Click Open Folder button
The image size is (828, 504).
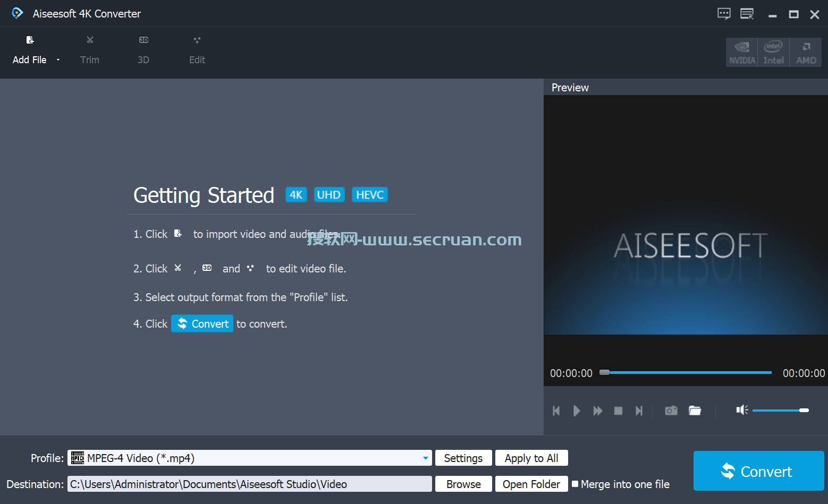pos(531,484)
